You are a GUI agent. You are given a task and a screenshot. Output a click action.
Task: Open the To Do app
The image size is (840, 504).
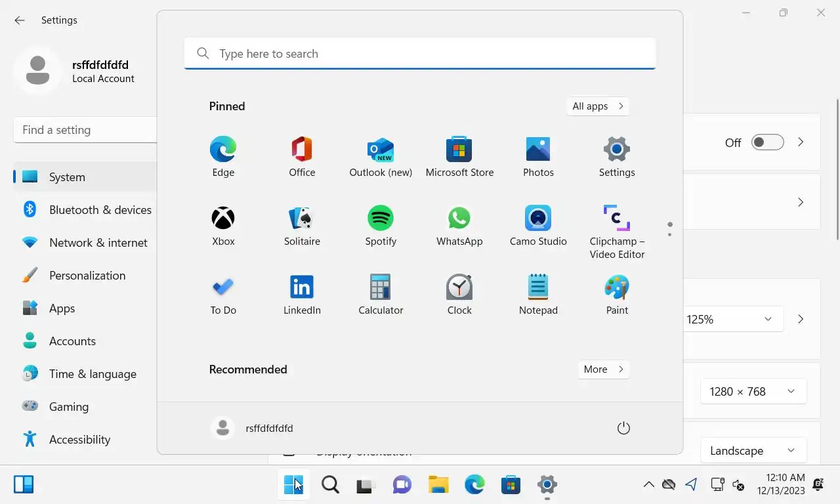click(223, 295)
